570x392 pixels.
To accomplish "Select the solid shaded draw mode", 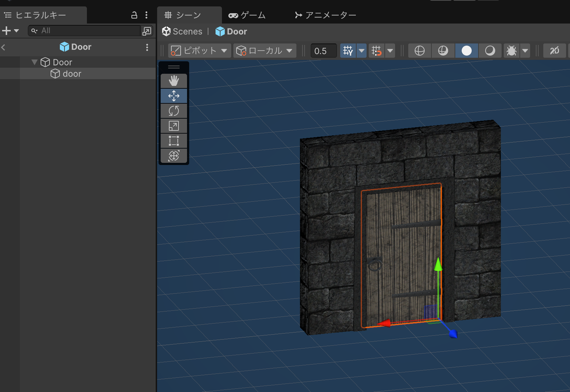I will pos(467,50).
